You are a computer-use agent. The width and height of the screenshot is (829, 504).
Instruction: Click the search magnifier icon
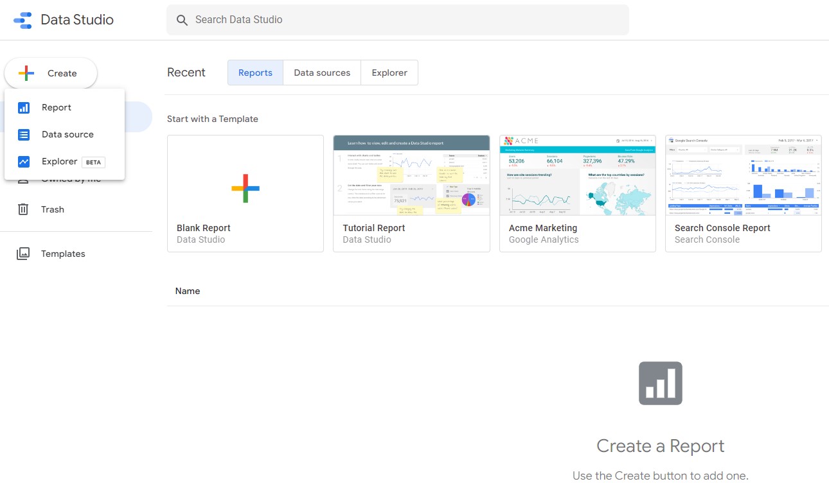tap(183, 20)
